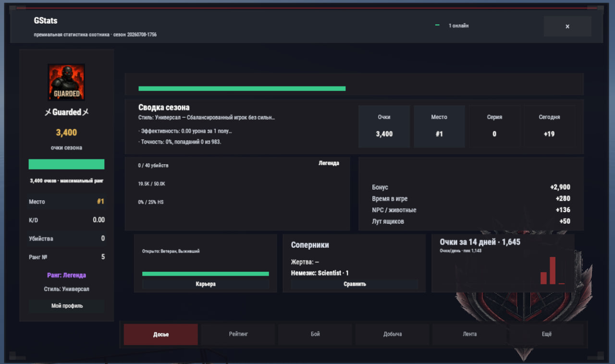Viewport: 615px width, 364px height.
Task: Click the Сегодня +19 stat tile
Action: coord(549,126)
